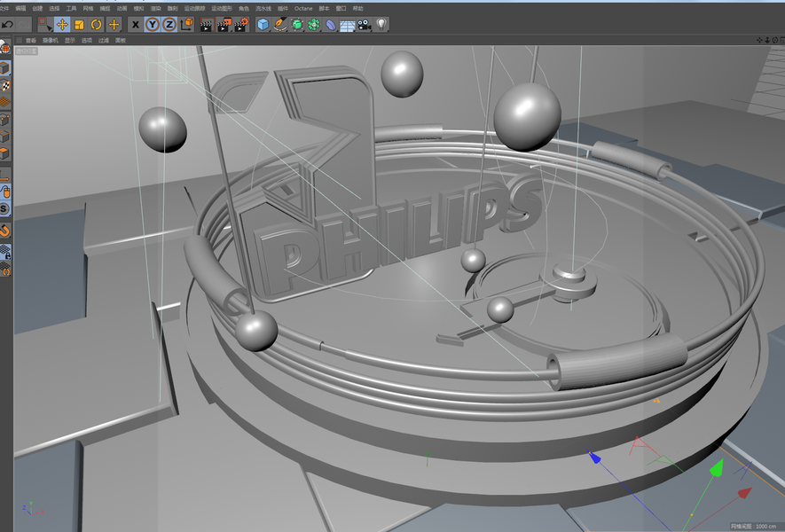Image resolution: width=785 pixels, height=532 pixels.
Task: Open the Live Selection tool flyout
Action: tap(44, 25)
